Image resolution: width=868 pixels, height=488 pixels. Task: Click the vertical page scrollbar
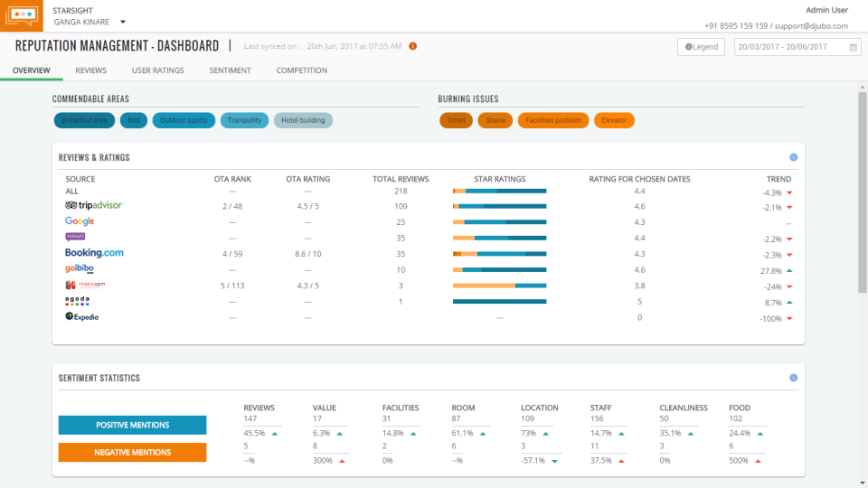(862, 190)
